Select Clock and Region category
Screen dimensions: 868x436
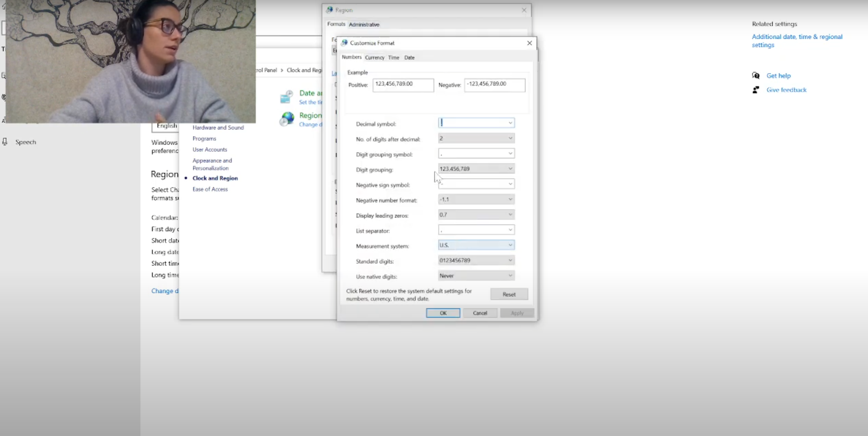[x=215, y=178]
